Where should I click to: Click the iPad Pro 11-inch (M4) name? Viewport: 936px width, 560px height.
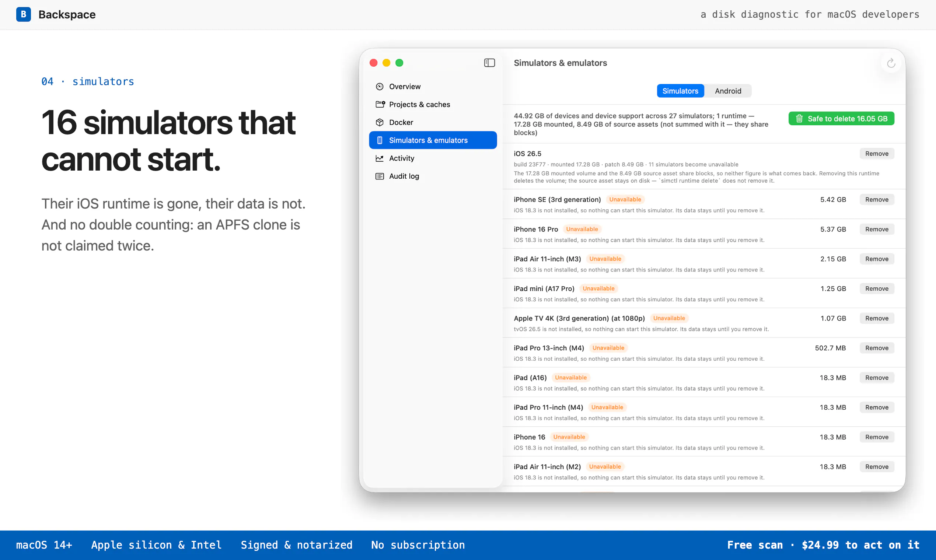point(548,407)
